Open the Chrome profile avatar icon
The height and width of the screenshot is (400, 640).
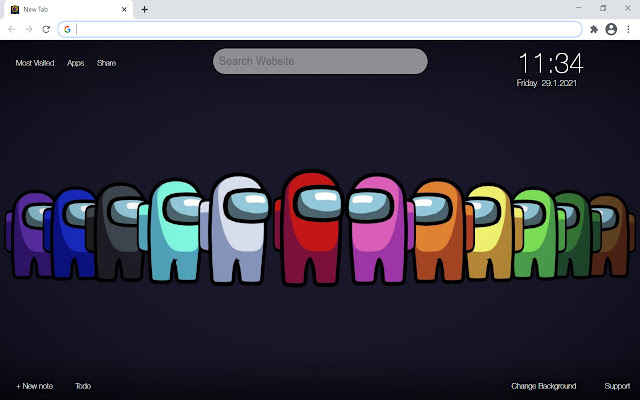click(x=611, y=29)
